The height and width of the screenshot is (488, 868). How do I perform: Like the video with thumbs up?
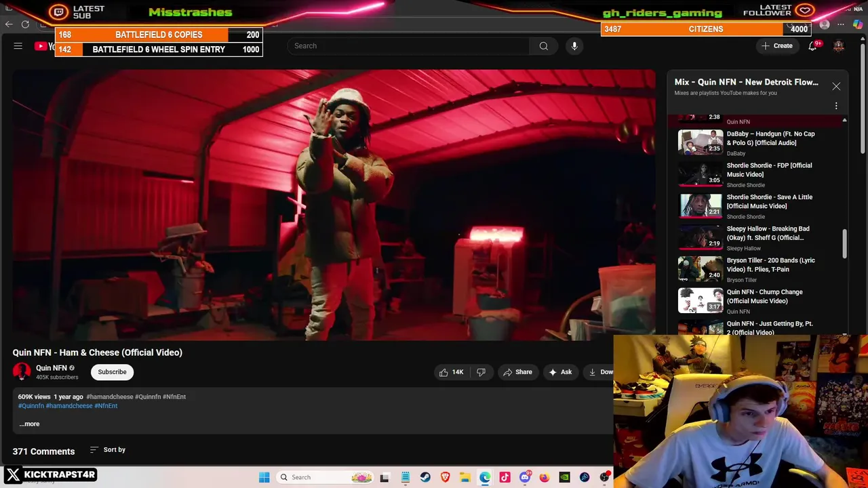(451, 372)
